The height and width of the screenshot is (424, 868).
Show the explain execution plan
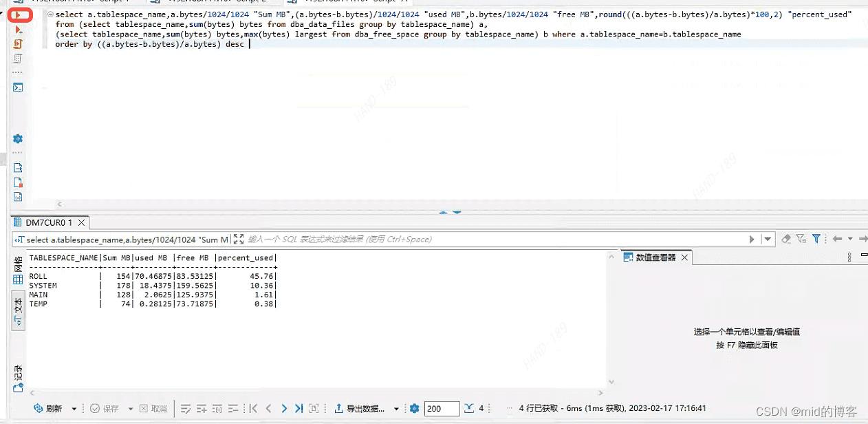(19, 59)
